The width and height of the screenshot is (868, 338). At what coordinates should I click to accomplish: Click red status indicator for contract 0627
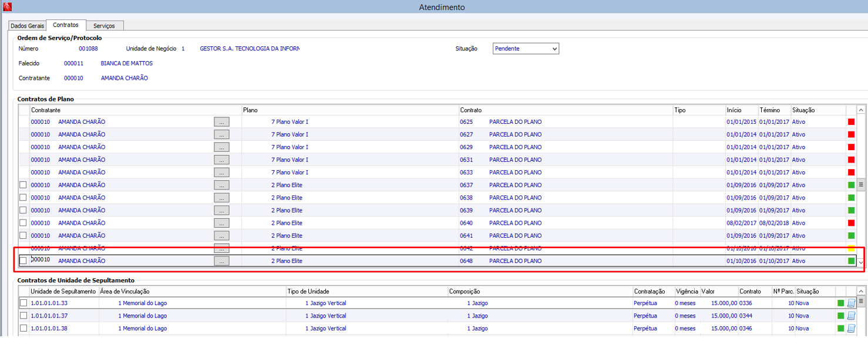click(x=851, y=135)
